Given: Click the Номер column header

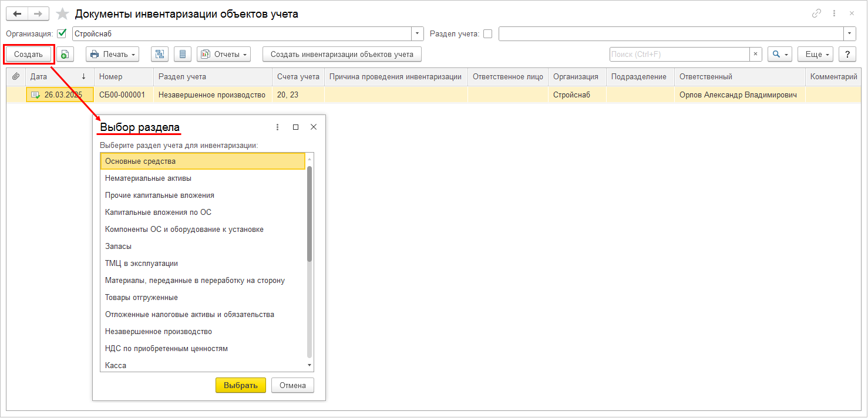Looking at the screenshot, I should [124, 77].
